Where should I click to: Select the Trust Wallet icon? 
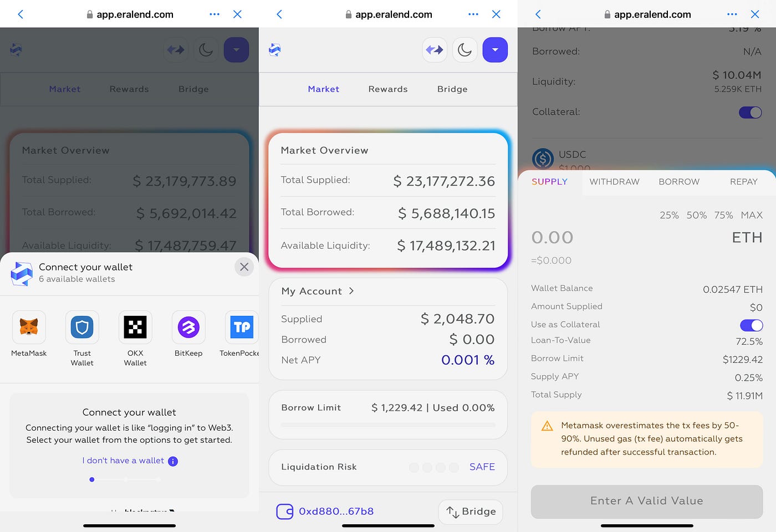tap(82, 327)
